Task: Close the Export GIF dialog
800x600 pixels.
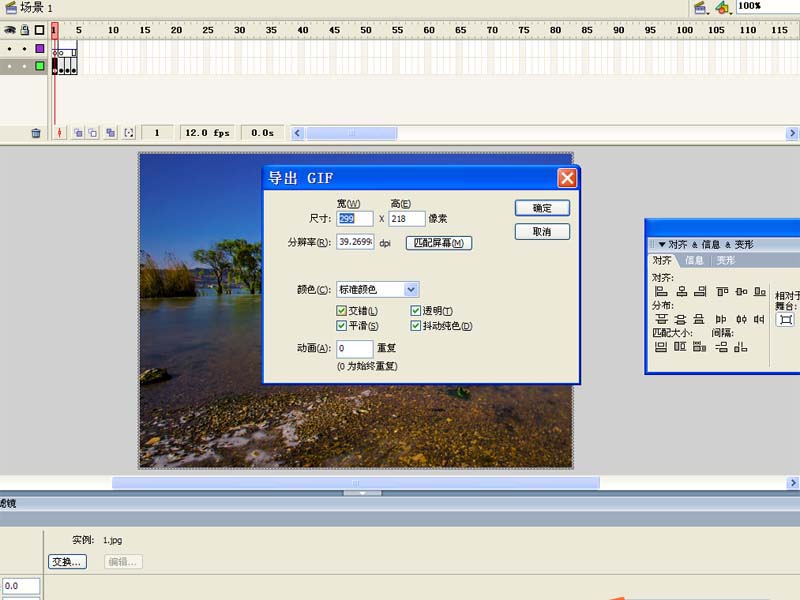Action: pos(567,178)
